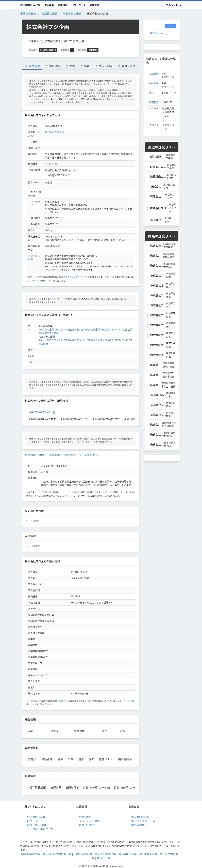Image resolution: width=202 pixels, height=868 pixels.
Task: Open 求人登録[無料] in the footer
Action: coord(140,817)
